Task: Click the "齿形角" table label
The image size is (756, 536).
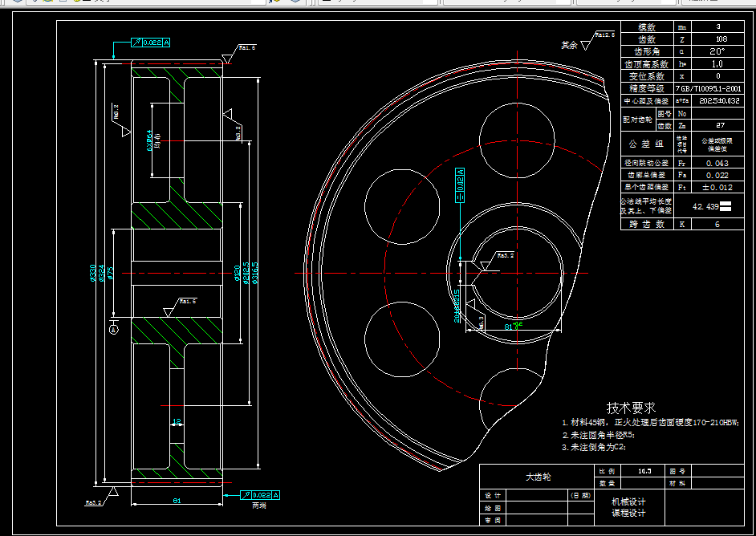Action: [x=647, y=51]
